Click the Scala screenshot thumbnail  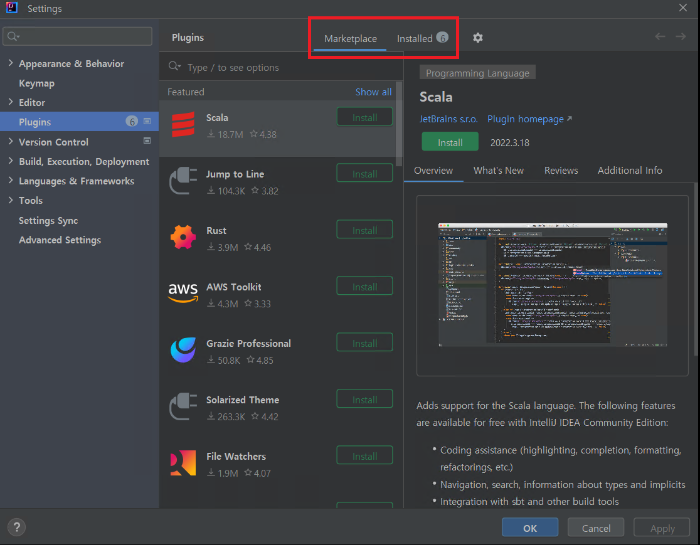553,285
